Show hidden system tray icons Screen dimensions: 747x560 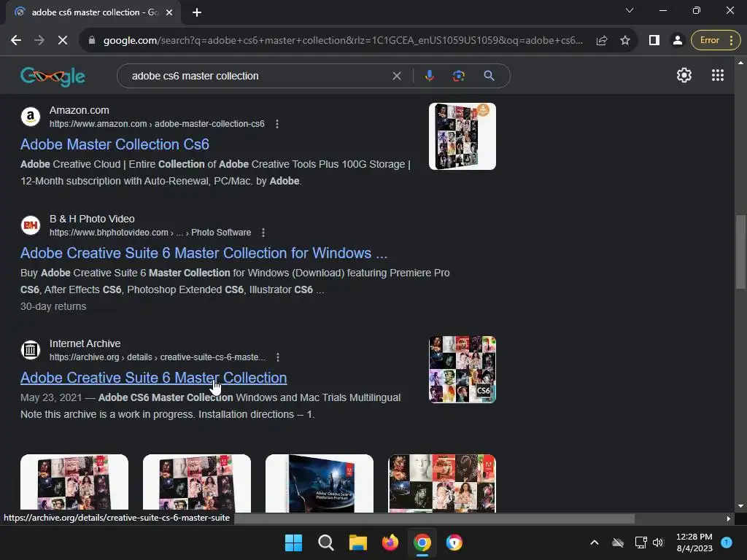tap(594, 542)
